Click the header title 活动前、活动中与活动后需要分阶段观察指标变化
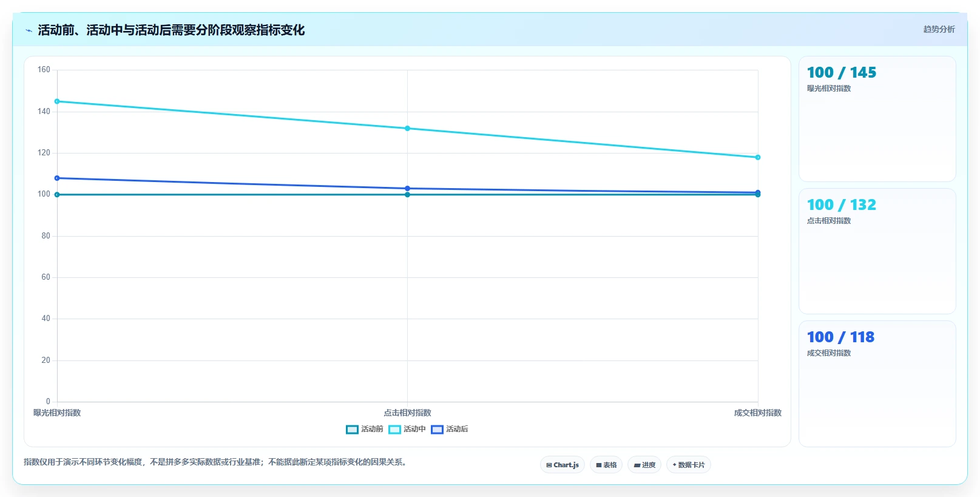The image size is (980, 497). (x=171, y=30)
